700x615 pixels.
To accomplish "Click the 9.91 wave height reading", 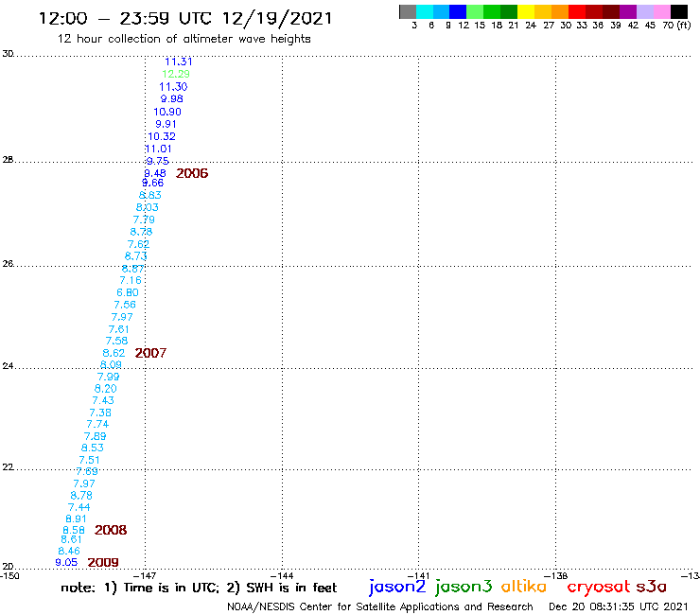I will (166, 124).
